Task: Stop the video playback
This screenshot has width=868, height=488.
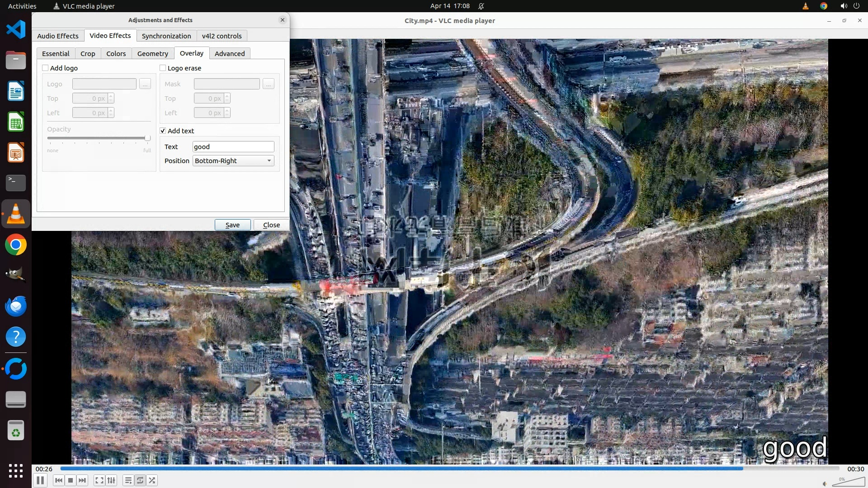Action: [x=71, y=480]
